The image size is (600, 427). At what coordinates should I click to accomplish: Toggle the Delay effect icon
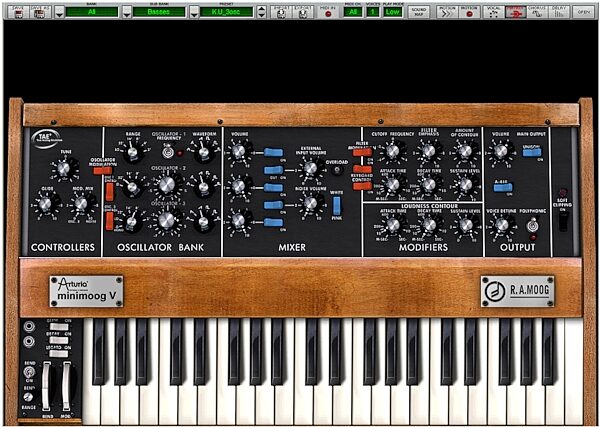point(559,13)
